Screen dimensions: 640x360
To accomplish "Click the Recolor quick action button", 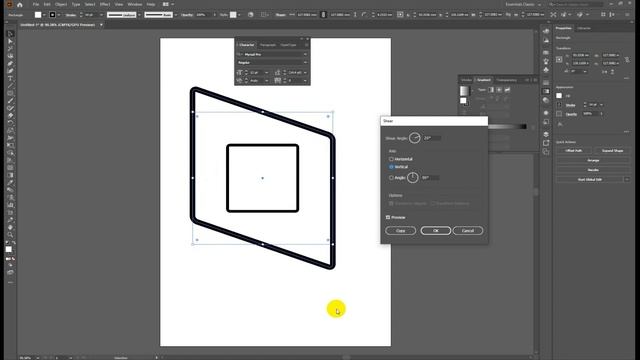I will [593, 170].
